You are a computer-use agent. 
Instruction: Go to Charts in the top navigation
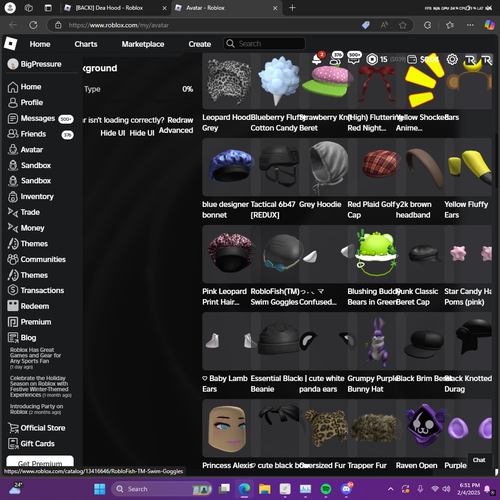[86, 44]
